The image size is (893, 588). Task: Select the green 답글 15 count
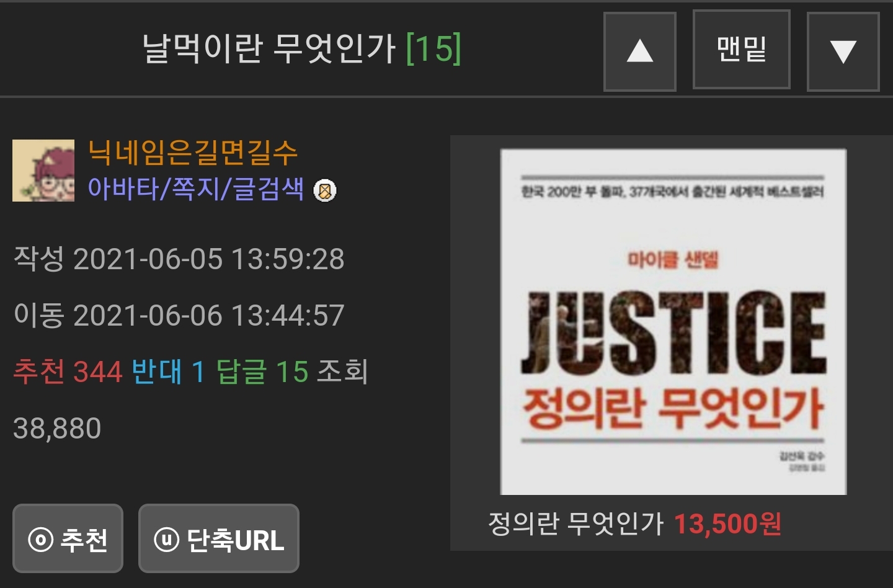click(262, 372)
